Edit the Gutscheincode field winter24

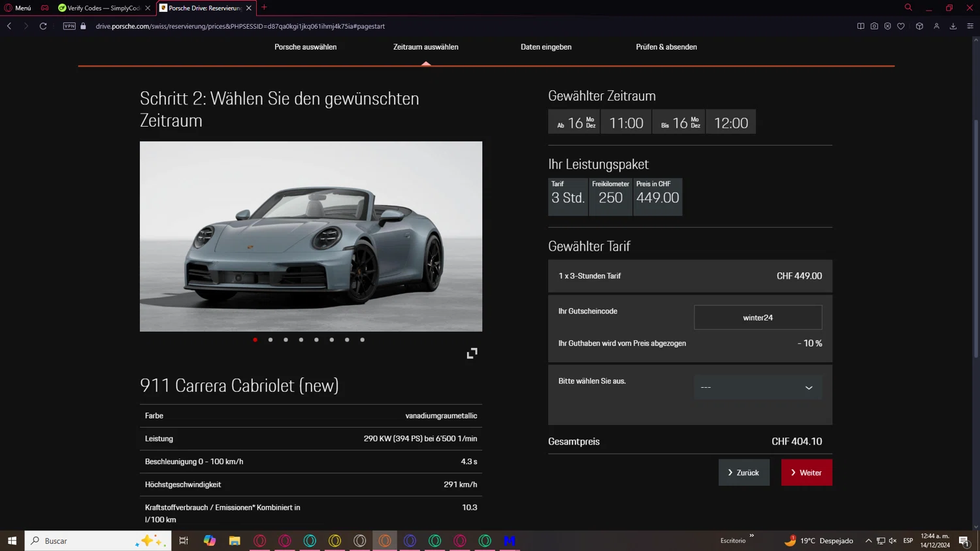pyautogui.click(x=758, y=317)
